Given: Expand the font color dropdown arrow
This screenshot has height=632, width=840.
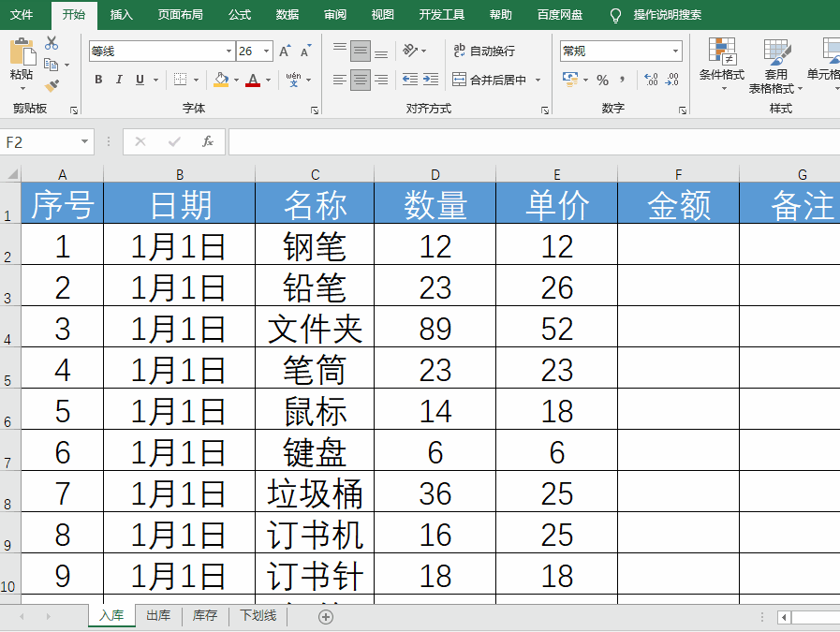Looking at the screenshot, I should point(269,81).
